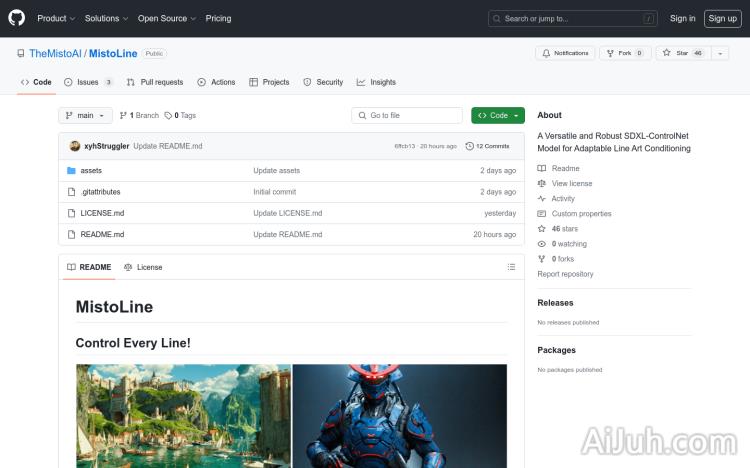The width and height of the screenshot is (750, 468).
Task: Open repository Notifications bell
Action: click(x=565, y=53)
